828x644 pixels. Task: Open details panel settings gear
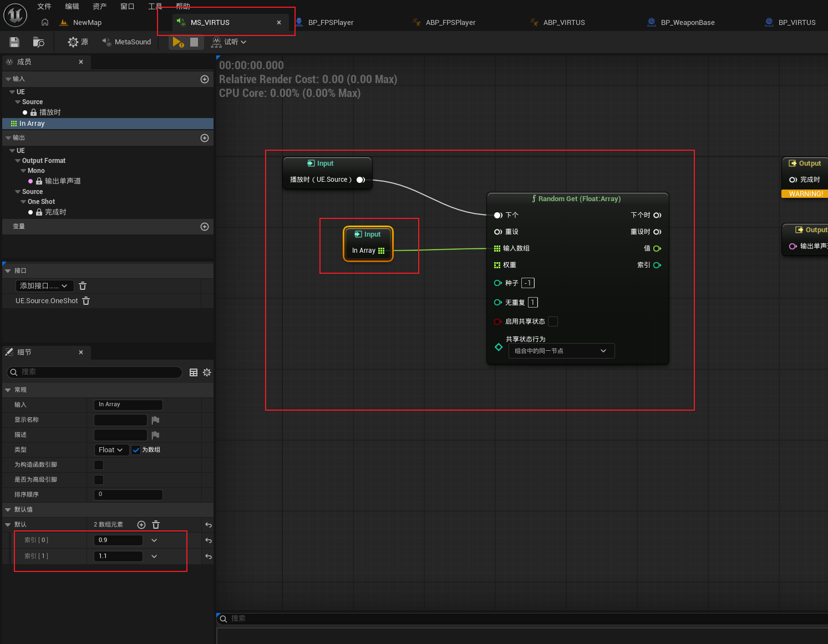pos(207,372)
